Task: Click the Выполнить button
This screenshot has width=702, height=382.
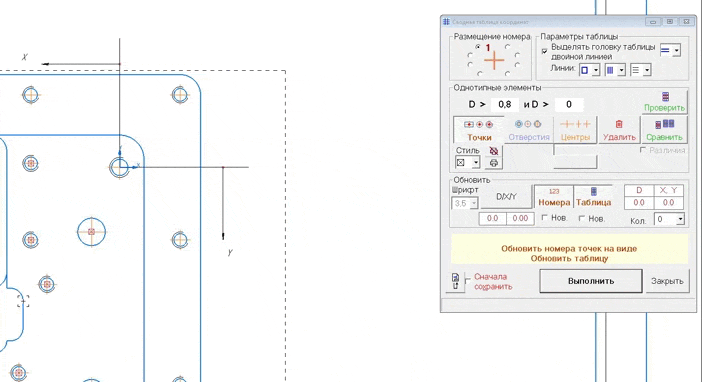Action: coord(591,281)
